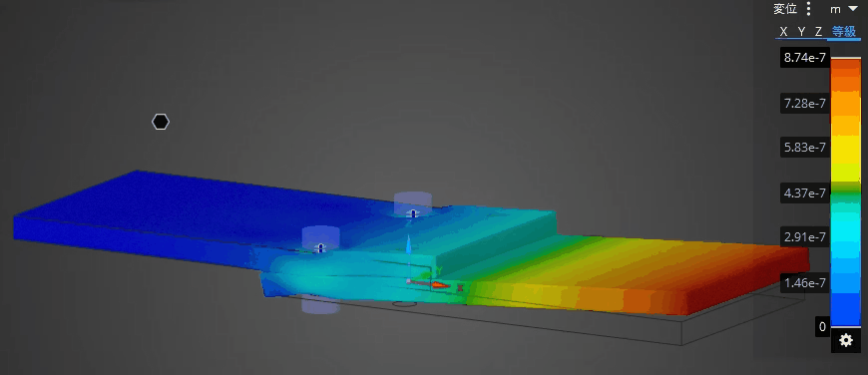The height and width of the screenshot is (375, 868).
Task: Select the rear bolt cylinder on the plate
Action: [x=413, y=204]
